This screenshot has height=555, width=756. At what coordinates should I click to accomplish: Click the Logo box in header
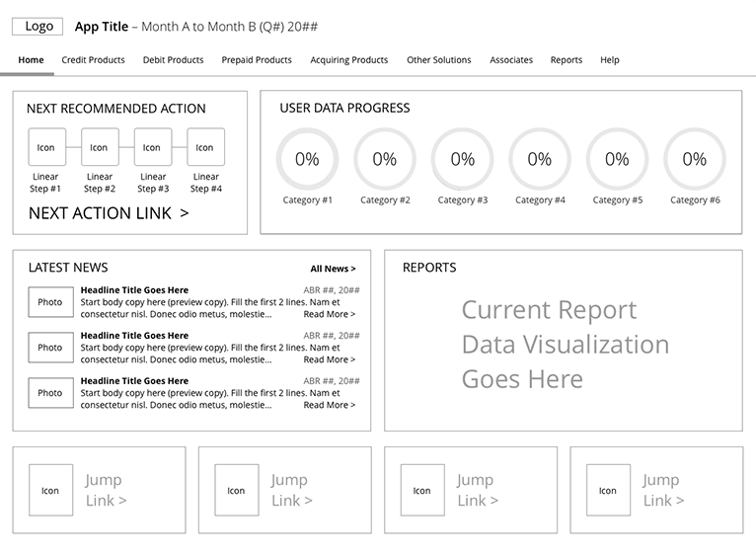click(x=38, y=27)
